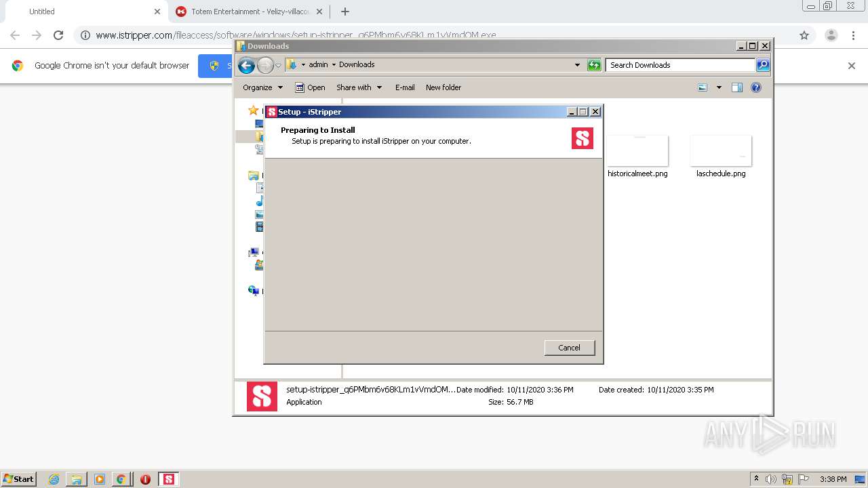The image size is (868, 488).
Task: Dismiss the default browser info bar
Action: pyautogui.click(x=852, y=66)
